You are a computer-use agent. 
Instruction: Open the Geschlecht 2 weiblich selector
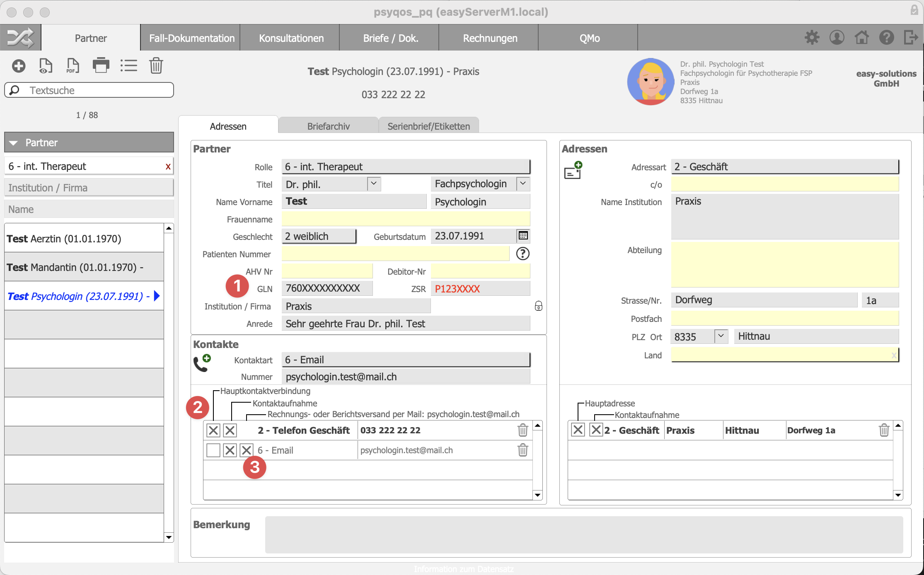pyautogui.click(x=319, y=236)
